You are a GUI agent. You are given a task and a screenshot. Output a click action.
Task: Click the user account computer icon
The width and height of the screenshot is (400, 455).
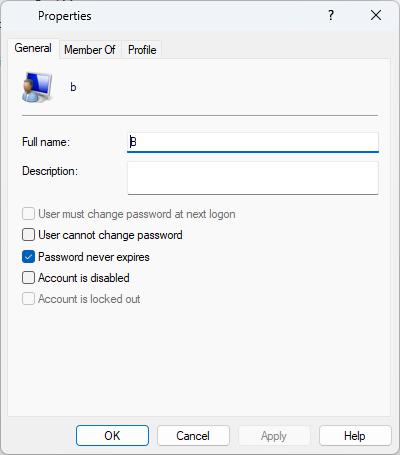[37, 87]
